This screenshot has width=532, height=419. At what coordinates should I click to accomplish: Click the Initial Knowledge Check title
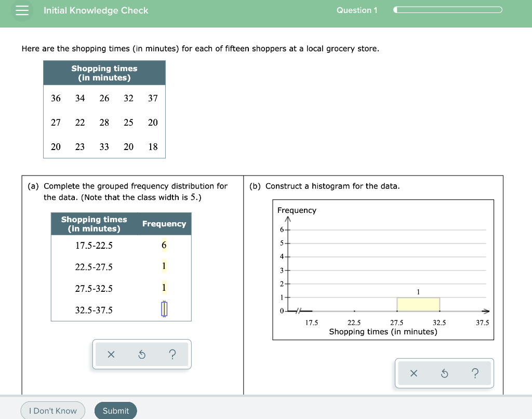[96, 10]
